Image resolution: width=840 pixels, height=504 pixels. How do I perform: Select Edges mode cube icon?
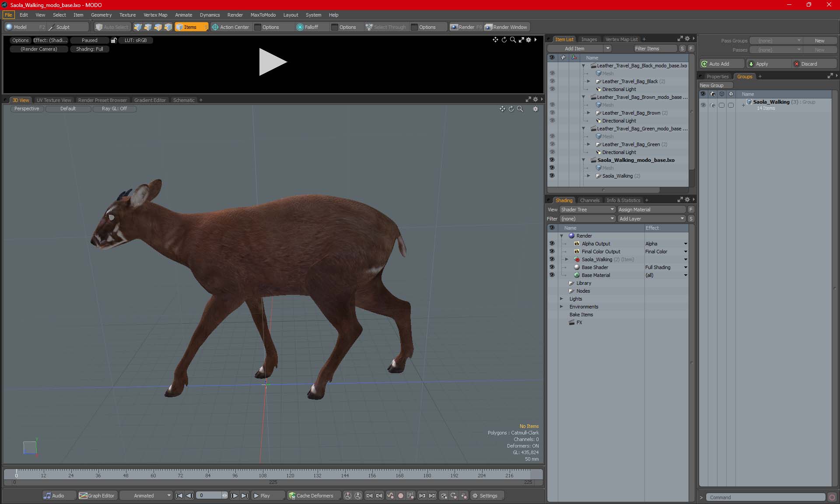148,27
